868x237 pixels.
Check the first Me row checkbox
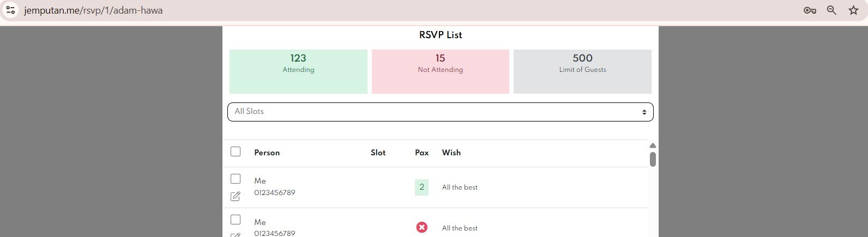coord(236,179)
